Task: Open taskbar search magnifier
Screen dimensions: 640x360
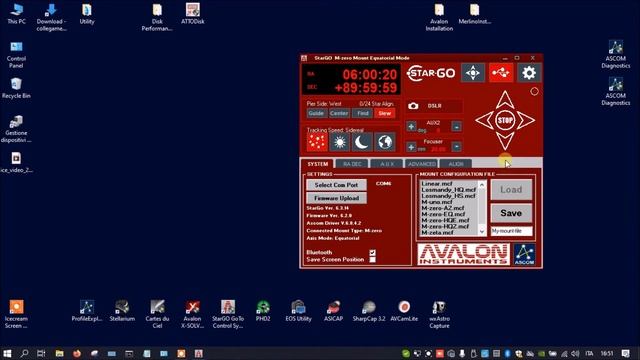Action: 24,353
